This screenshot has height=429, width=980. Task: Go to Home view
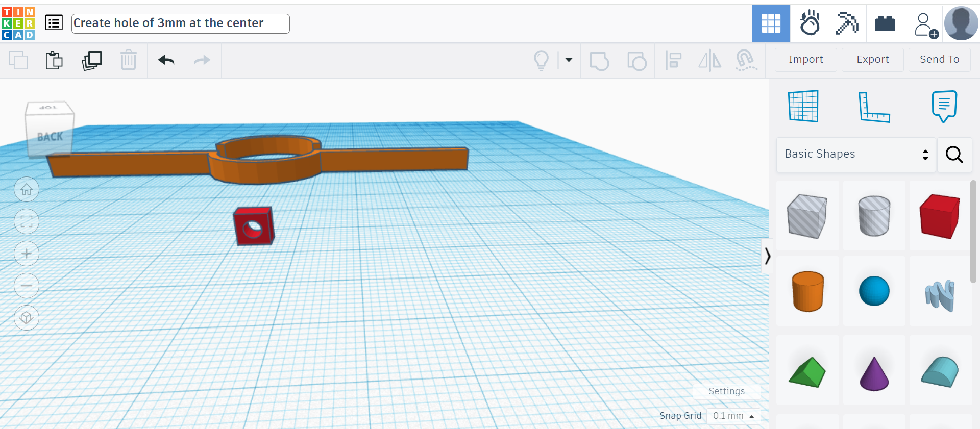click(x=27, y=190)
